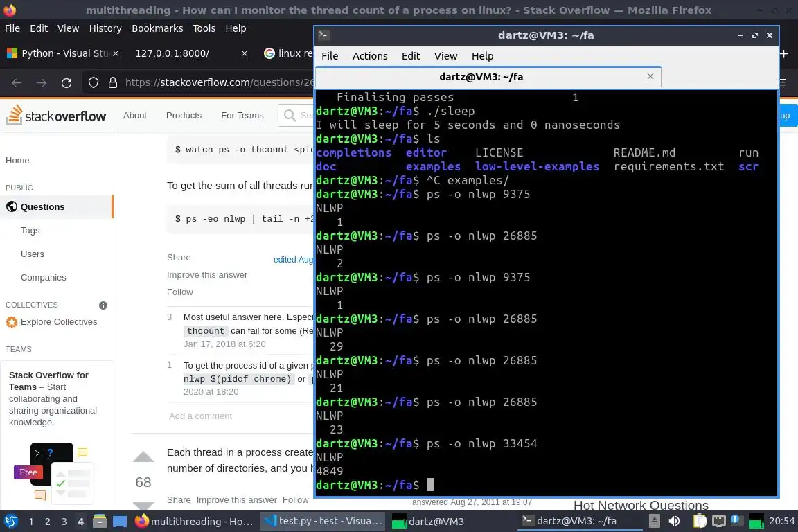Open the About link on Stack Overflow

pyautogui.click(x=135, y=116)
